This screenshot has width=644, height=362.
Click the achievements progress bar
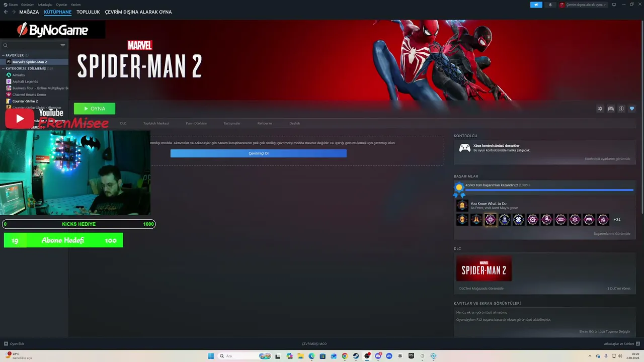pos(549,190)
